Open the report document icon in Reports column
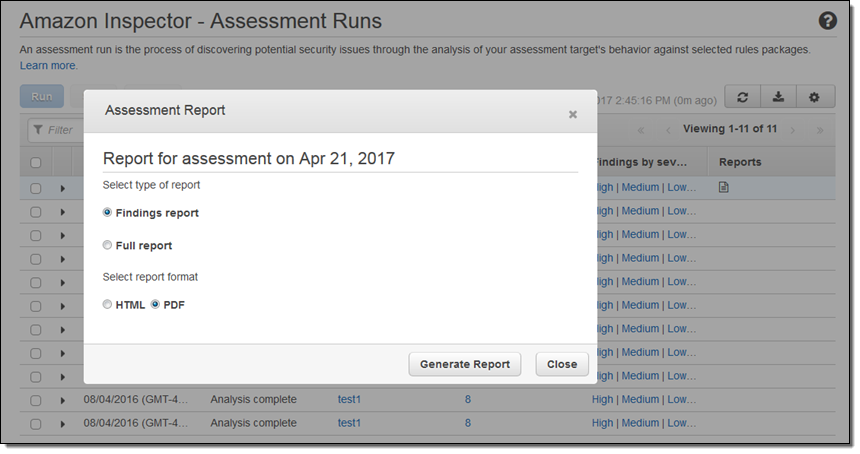Image resolution: width=860 pixels, height=454 pixels. [724, 187]
